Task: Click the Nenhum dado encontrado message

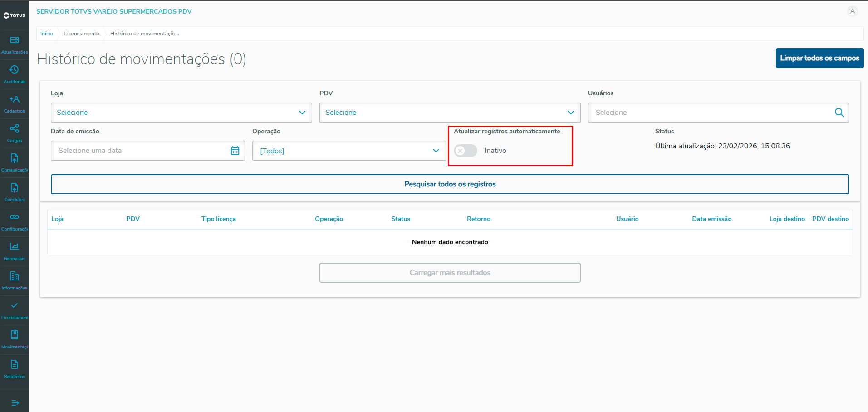Action: pos(450,242)
